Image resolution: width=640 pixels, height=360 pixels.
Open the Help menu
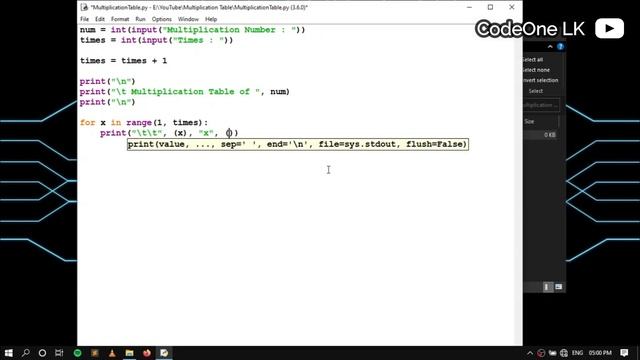211,19
